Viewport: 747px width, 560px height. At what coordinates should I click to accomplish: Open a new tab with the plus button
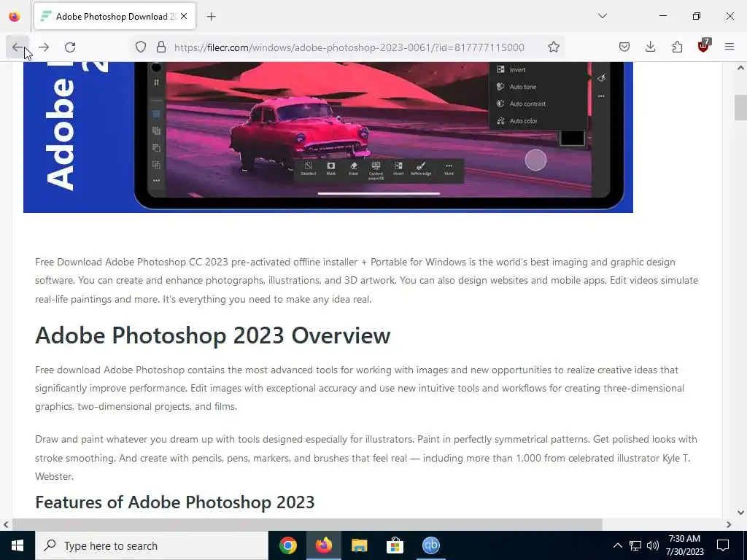click(212, 17)
